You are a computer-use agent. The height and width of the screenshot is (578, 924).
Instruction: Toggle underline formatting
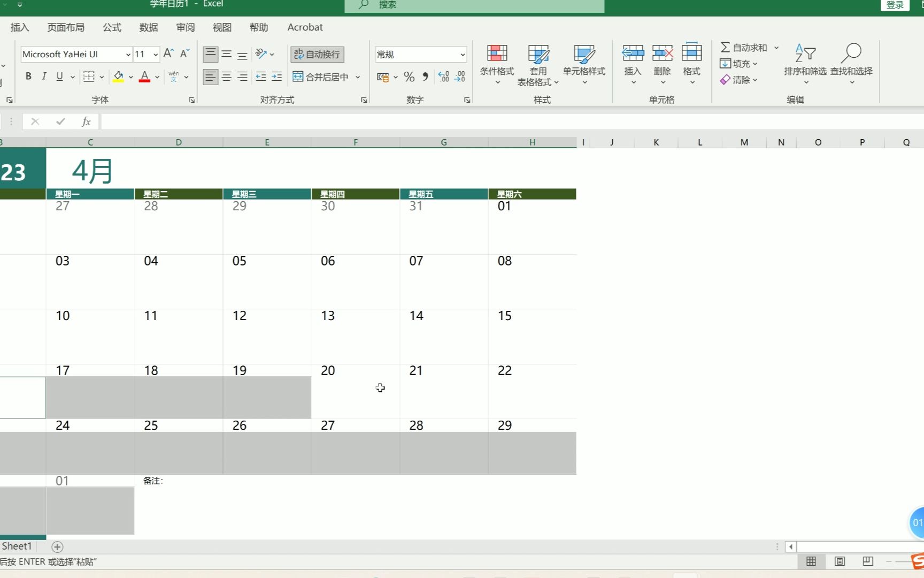[x=59, y=77]
